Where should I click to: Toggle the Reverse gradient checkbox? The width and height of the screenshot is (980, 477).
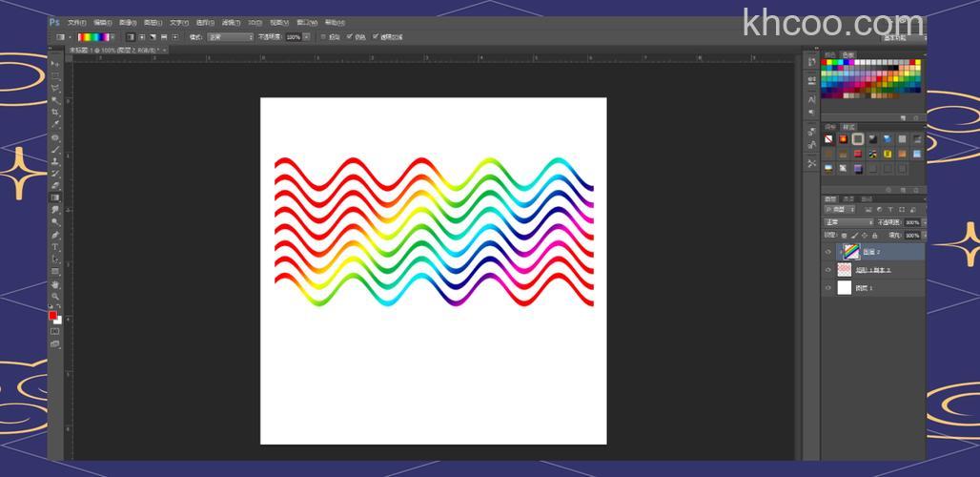point(323,37)
